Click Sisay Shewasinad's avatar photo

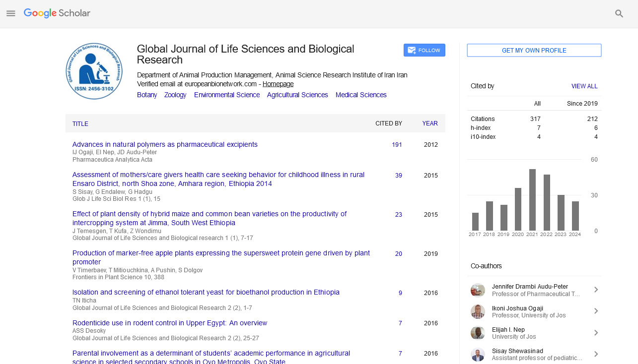pos(478,355)
